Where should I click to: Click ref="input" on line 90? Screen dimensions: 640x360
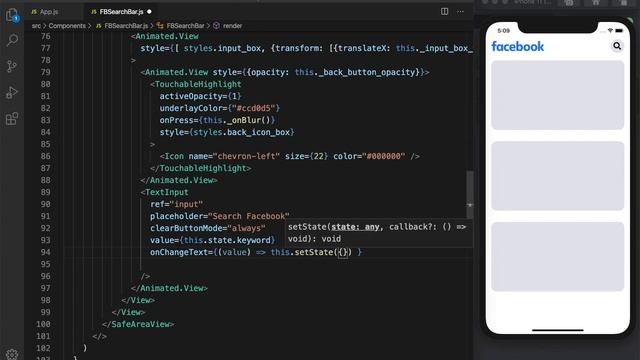(176, 204)
